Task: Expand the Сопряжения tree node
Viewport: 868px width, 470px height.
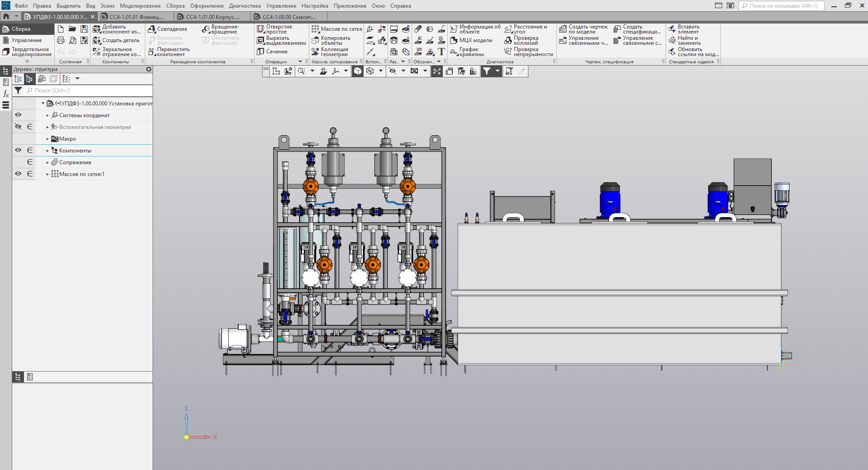Action: [48, 162]
